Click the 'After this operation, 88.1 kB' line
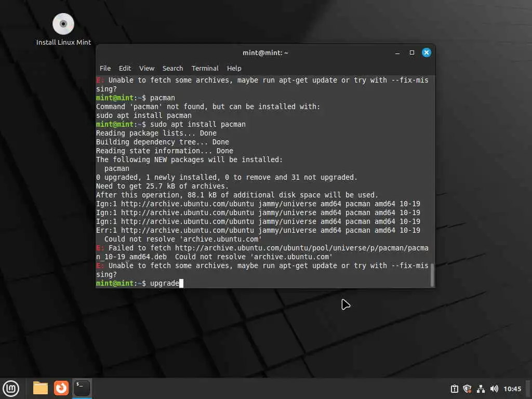Image resolution: width=532 pixels, height=399 pixels. 237,195
